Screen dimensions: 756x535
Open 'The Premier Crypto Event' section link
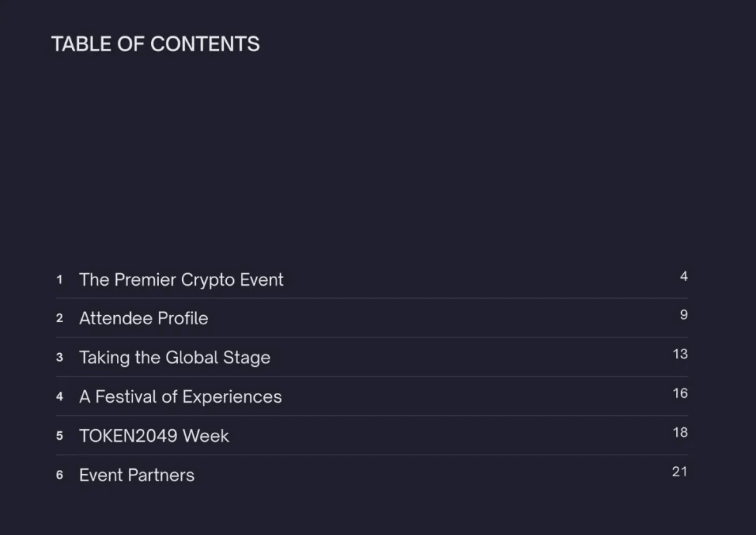[181, 280]
